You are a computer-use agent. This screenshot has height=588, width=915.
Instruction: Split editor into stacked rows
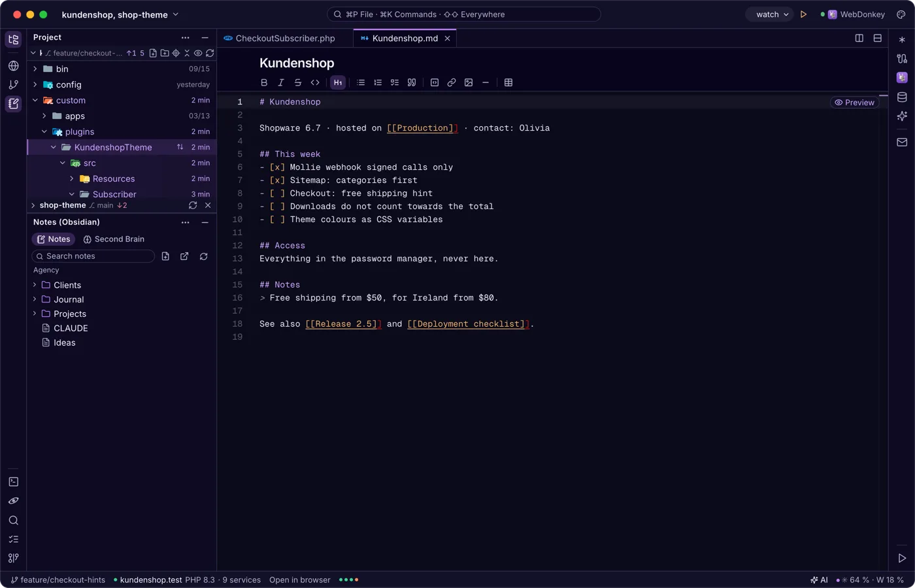click(x=878, y=39)
